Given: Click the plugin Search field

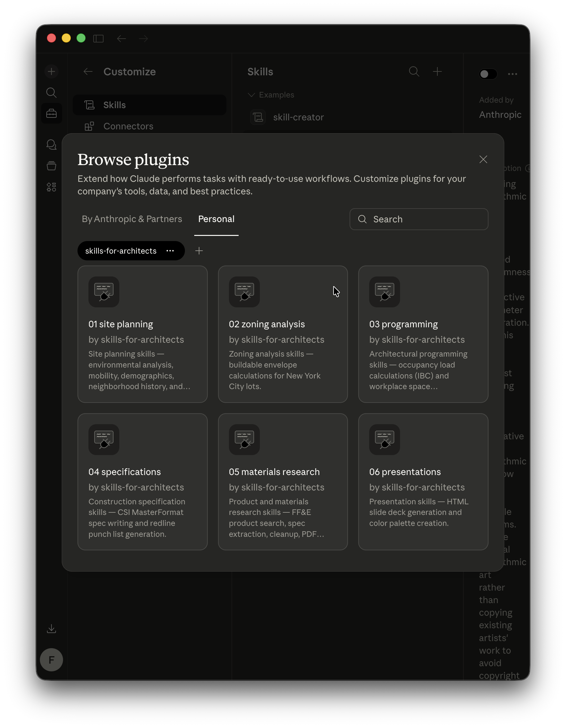Looking at the screenshot, I should [x=419, y=219].
